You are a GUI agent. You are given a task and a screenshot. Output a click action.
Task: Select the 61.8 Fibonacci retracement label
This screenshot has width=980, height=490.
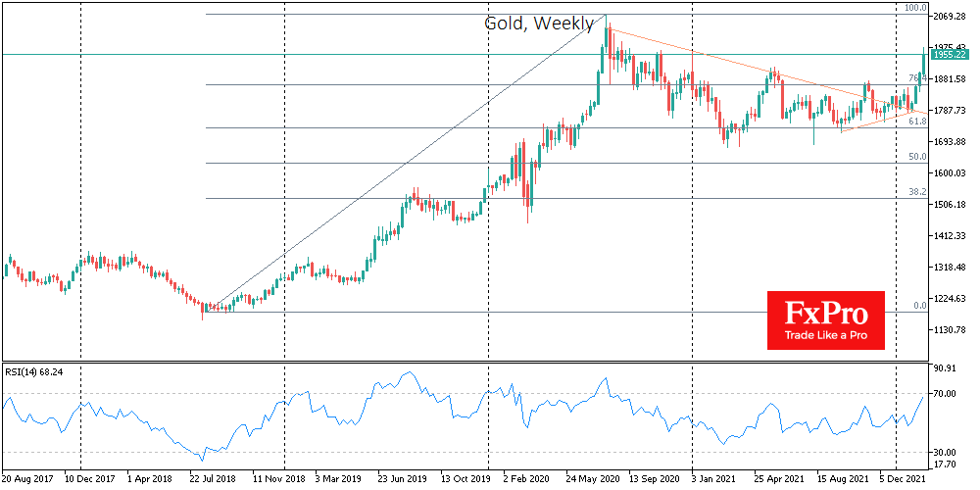[x=917, y=122]
